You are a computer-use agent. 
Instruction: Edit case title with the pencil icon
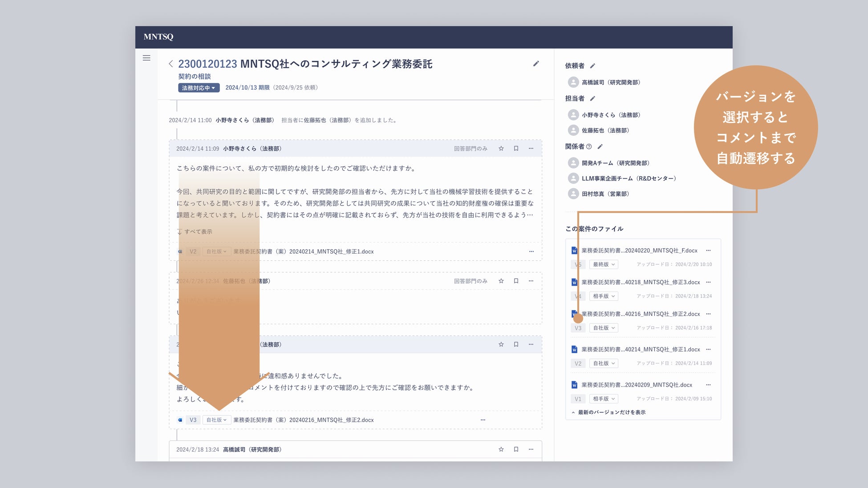point(536,64)
